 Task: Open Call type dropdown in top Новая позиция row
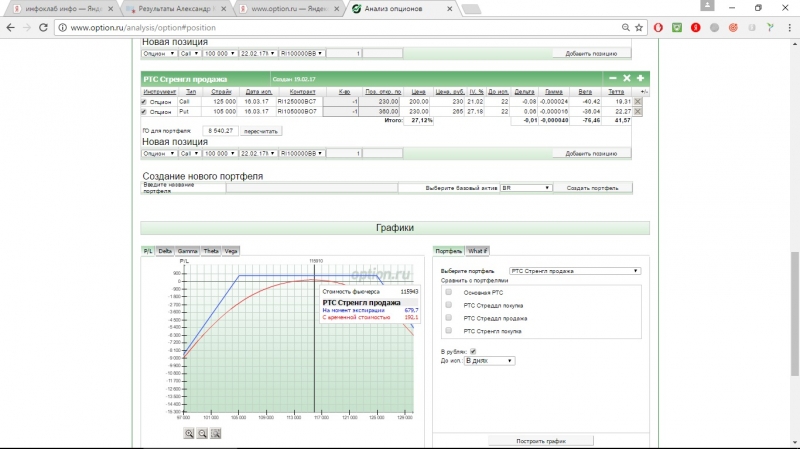[x=189, y=53]
